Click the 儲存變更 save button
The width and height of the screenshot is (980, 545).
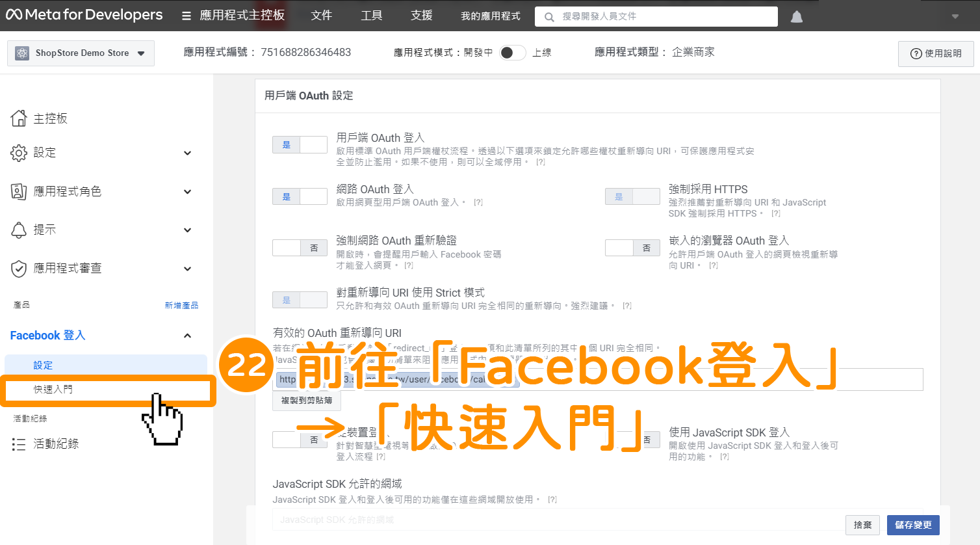[x=913, y=525]
